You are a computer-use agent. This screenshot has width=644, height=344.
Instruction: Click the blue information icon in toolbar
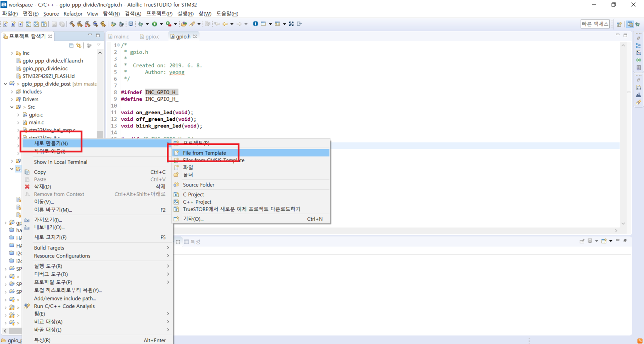tap(255, 24)
